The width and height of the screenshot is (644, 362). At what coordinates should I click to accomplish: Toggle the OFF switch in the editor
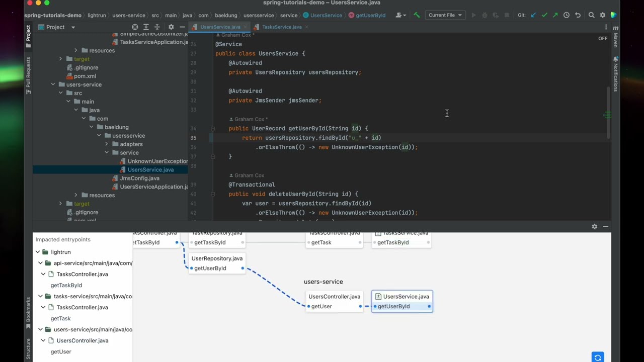coord(602,38)
